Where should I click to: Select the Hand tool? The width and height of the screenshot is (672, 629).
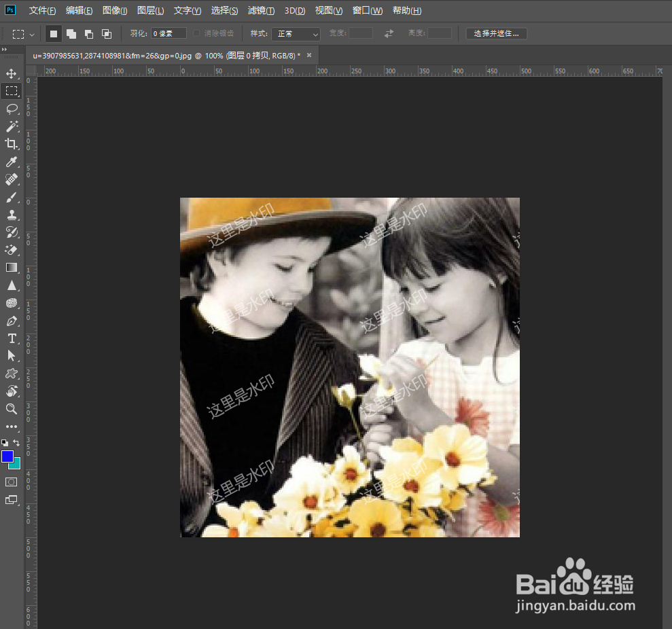click(12, 391)
